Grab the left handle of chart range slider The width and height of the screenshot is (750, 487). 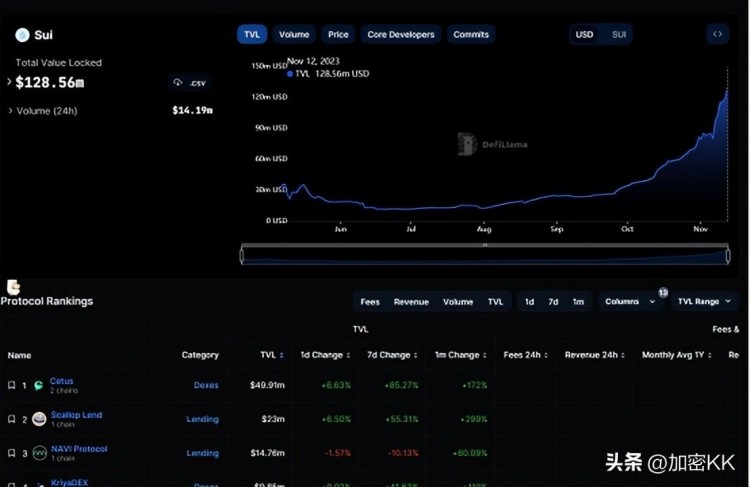coord(242,256)
